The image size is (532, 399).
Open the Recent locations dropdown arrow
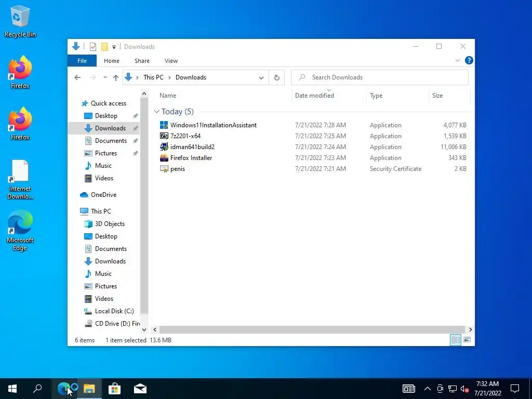[105, 77]
